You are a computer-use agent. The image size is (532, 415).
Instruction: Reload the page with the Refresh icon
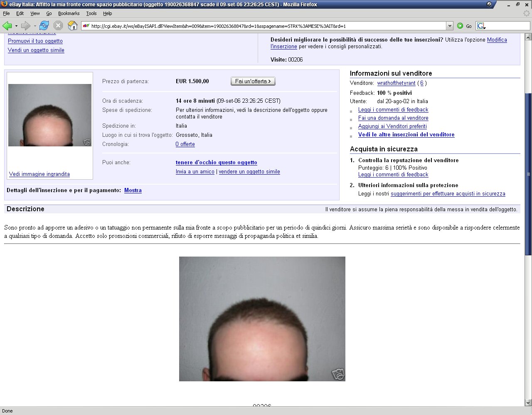44,26
